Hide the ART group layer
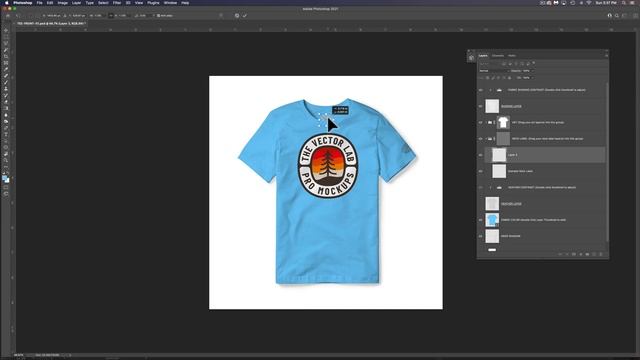 coord(480,122)
